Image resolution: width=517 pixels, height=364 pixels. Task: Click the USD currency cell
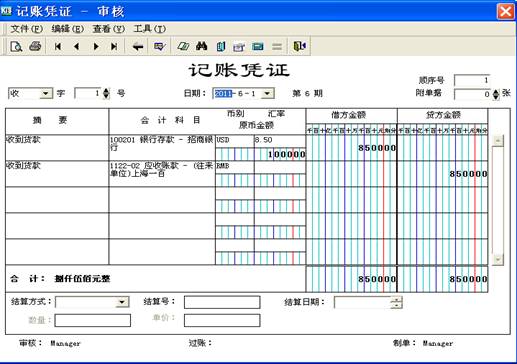tap(235, 141)
